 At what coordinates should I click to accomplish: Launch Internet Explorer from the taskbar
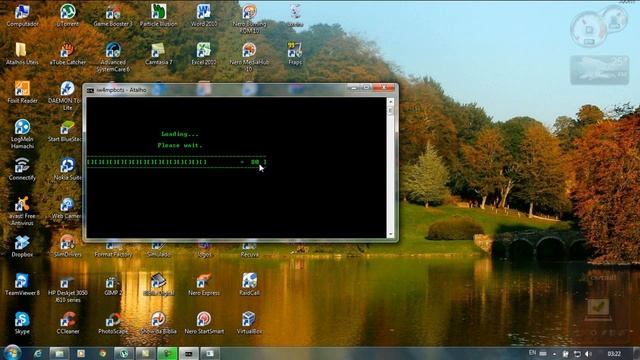[38, 353]
